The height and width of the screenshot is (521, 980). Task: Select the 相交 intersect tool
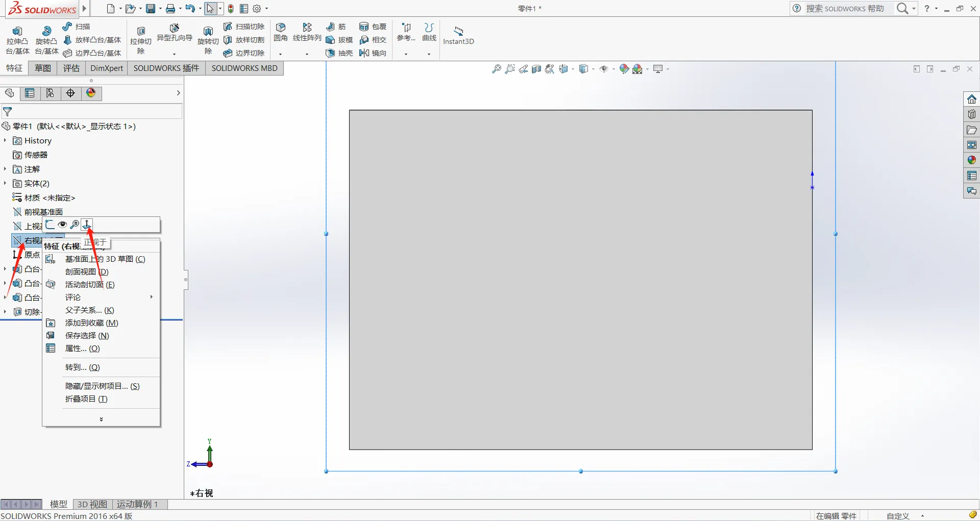(373, 40)
